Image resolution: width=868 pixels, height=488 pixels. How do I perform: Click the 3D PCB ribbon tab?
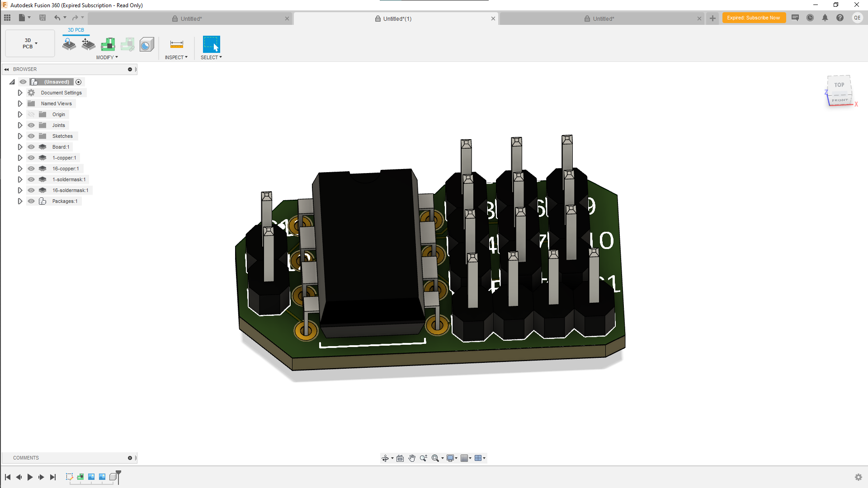(x=76, y=30)
